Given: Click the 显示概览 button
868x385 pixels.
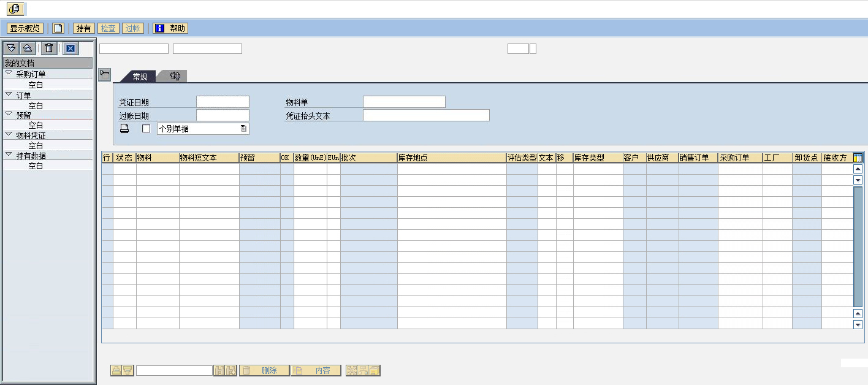Looking at the screenshot, I should coord(25,28).
